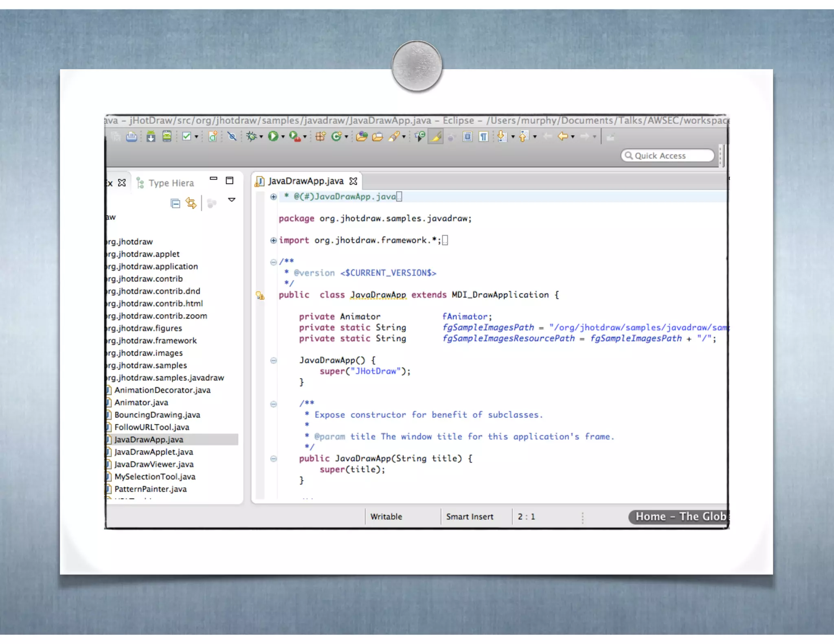This screenshot has height=644, width=834.
Task: Click the Print toolbar icon
Action: (131, 136)
